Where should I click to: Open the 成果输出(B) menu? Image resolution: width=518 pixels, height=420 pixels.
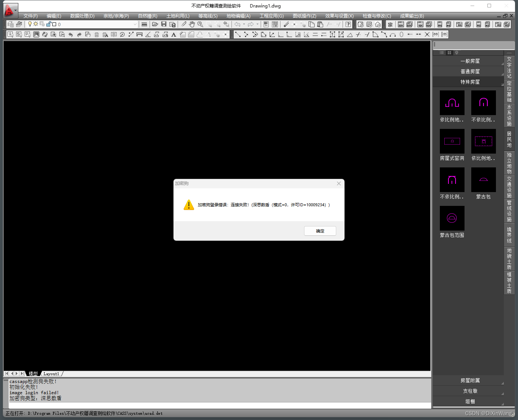click(412, 16)
